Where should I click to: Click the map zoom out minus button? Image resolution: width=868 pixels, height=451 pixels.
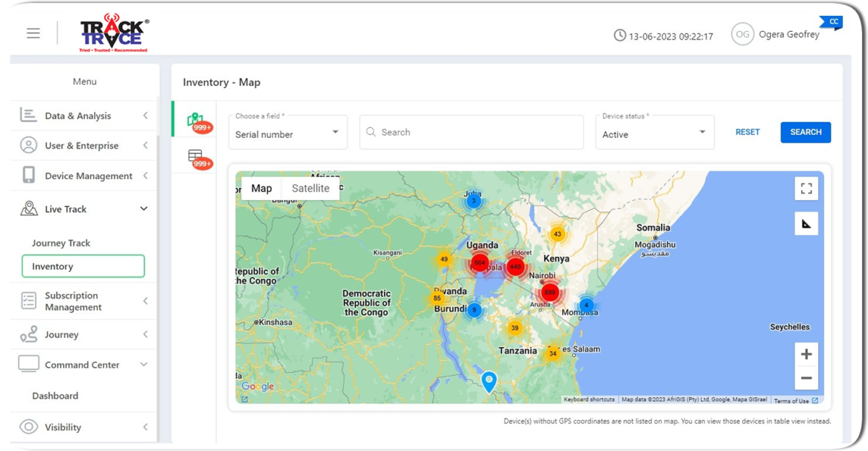tap(807, 378)
